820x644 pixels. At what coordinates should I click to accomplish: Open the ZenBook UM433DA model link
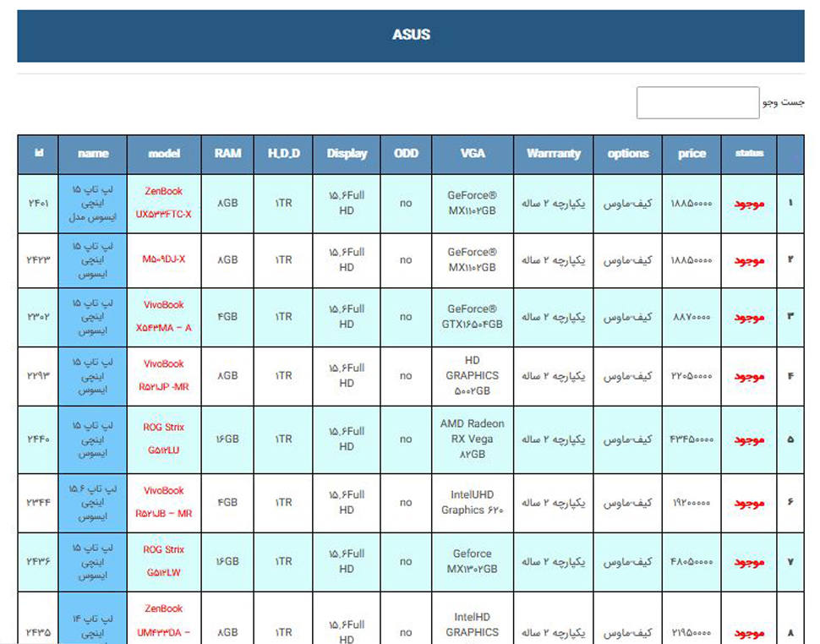point(164,620)
